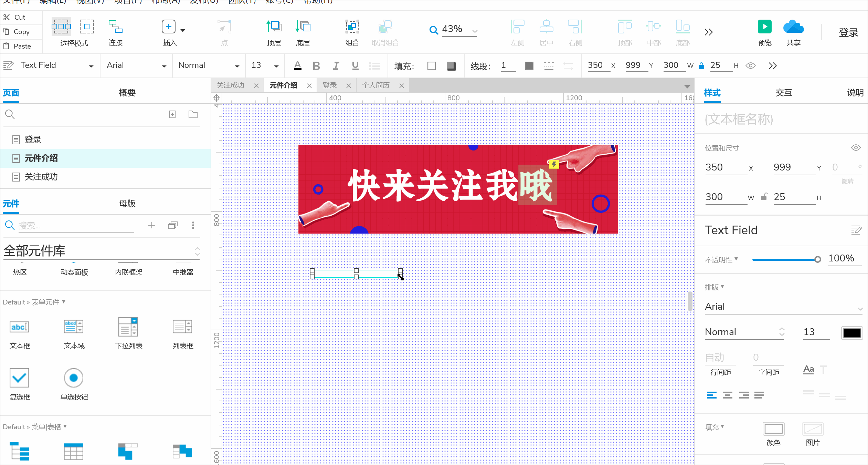Click the cloud Share icon
868x465 pixels.
[793, 27]
